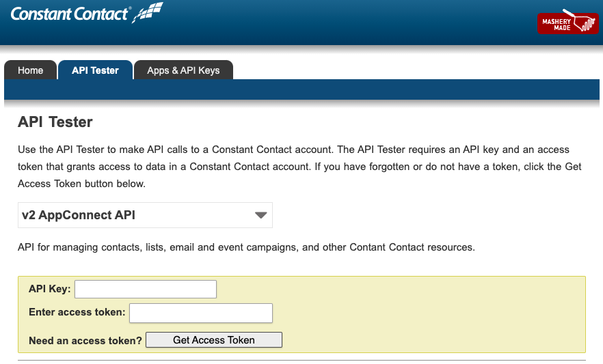Click the divider line under yellow panel

301,360
